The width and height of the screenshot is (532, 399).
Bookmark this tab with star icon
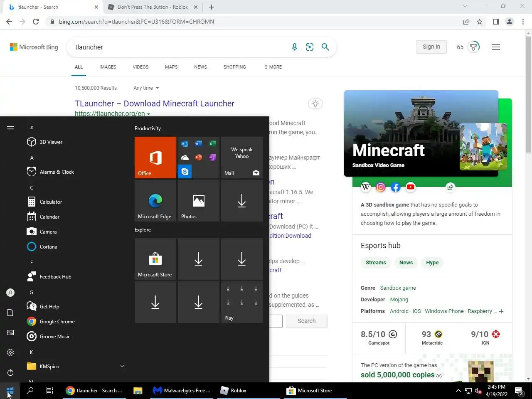480,22
